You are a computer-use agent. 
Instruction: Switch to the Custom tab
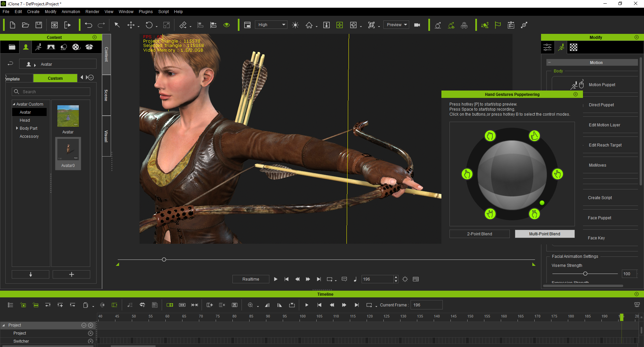[55, 78]
